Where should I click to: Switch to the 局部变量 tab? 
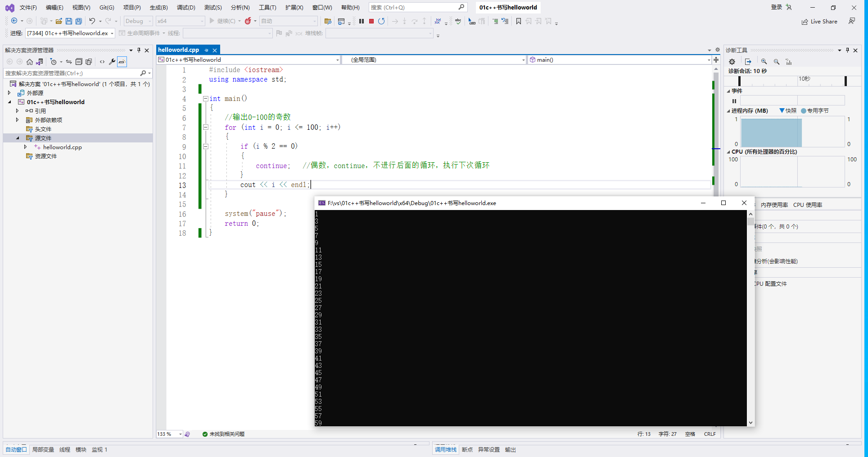[x=43, y=450]
